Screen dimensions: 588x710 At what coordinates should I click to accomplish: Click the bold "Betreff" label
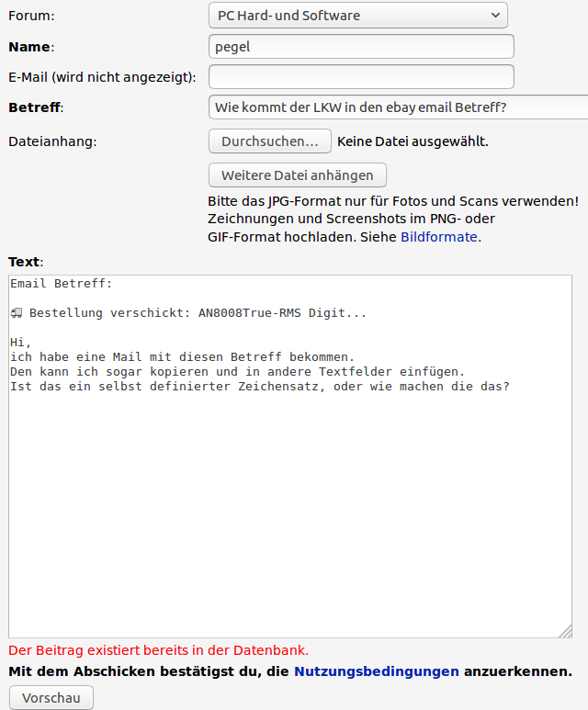pos(34,107)
